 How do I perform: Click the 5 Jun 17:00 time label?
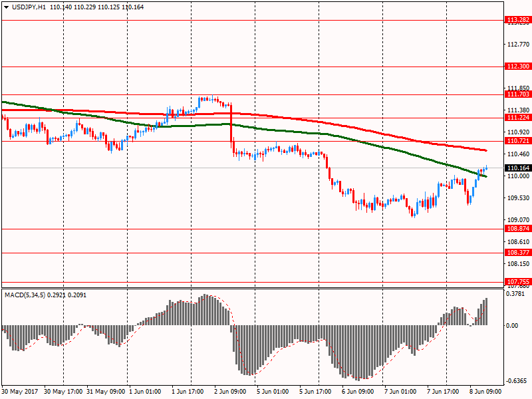(x=315, y=392)
